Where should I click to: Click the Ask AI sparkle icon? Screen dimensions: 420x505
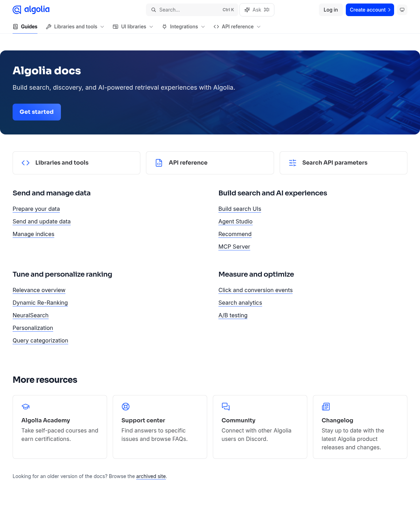247,10
